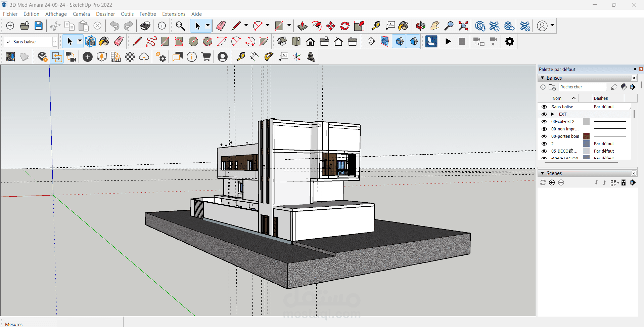Collapse the Scènes panel
The image size is (644, 327).
[x=542, y=173]
